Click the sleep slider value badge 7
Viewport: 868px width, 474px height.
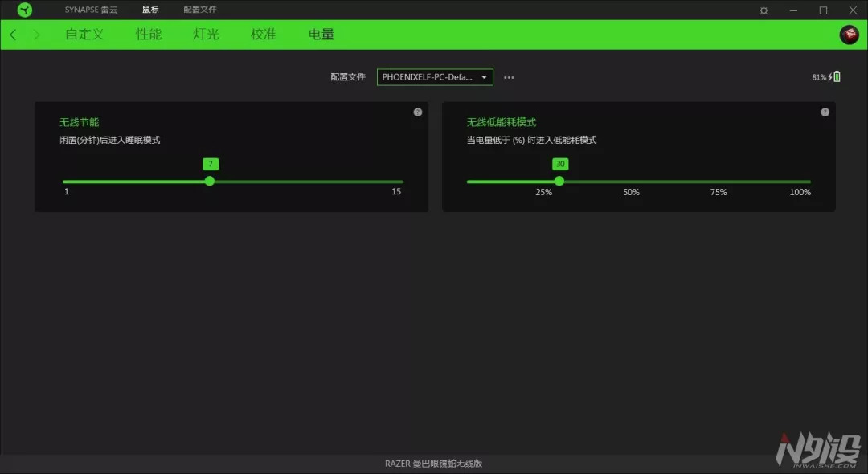[211, 164]
